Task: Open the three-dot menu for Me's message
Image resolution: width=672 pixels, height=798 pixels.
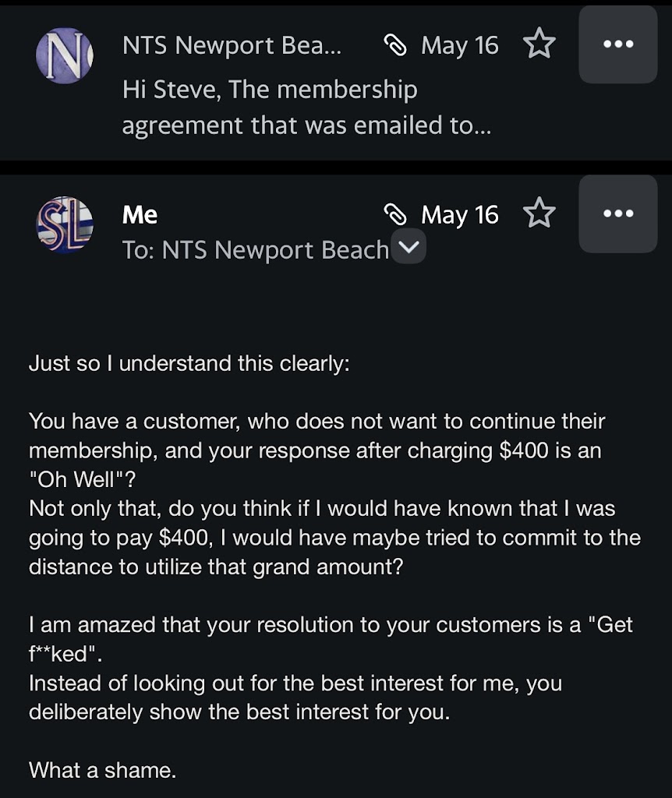Action: (x=618, y=214)
